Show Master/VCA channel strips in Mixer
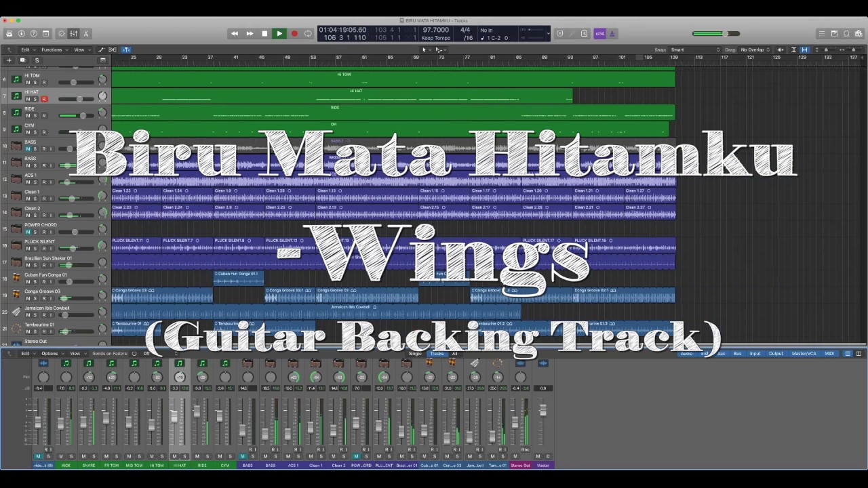 (804, 353)
